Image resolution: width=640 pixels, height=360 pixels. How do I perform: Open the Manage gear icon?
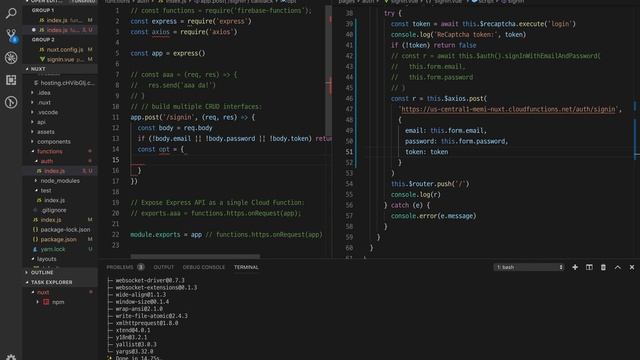(x=11, y=357)
